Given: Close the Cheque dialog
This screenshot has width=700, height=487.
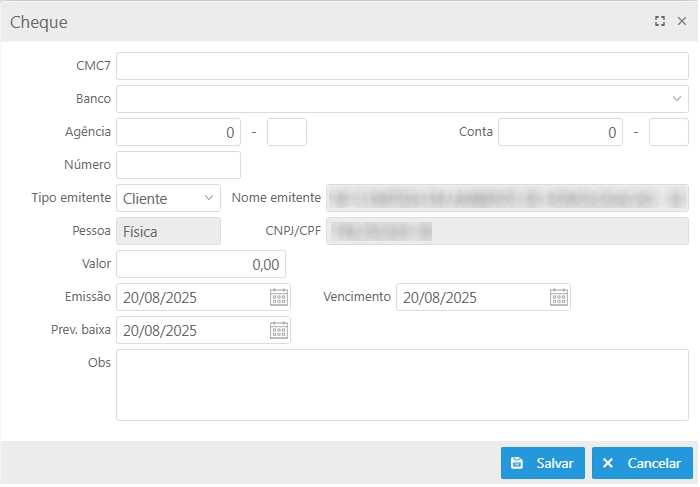Looking at the screenshot, I should click(x=682, y=21).
